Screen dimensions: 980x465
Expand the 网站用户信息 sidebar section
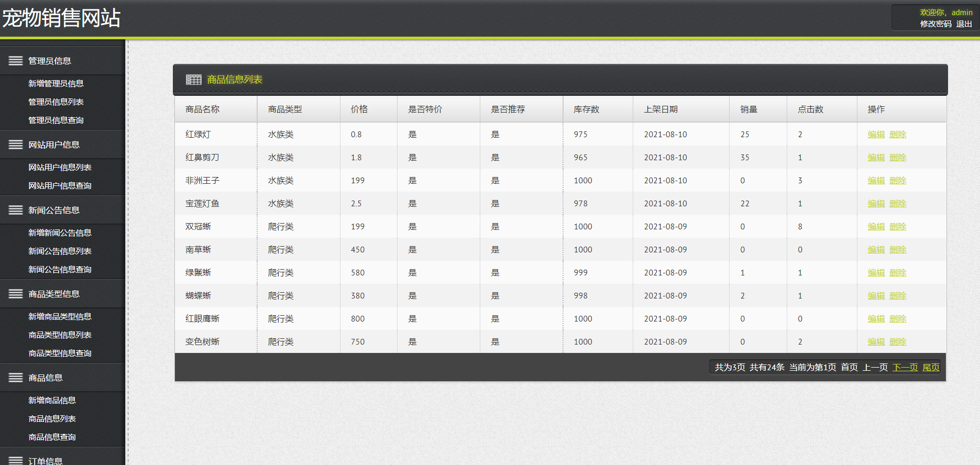click(x=62, y=145)
